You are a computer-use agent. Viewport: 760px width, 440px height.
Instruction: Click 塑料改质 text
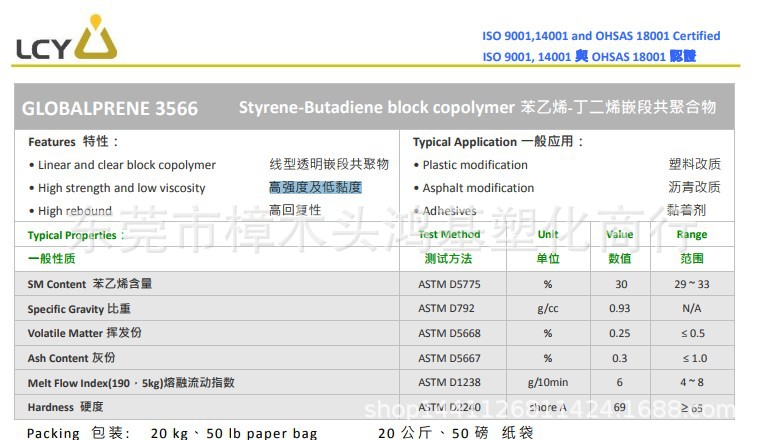click(695, 164)
